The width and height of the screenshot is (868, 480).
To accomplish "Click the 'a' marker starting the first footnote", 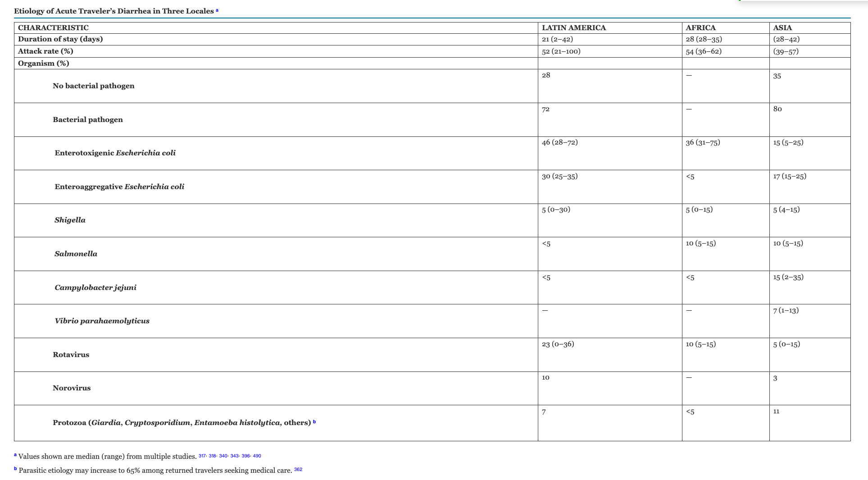I will 15,455.
